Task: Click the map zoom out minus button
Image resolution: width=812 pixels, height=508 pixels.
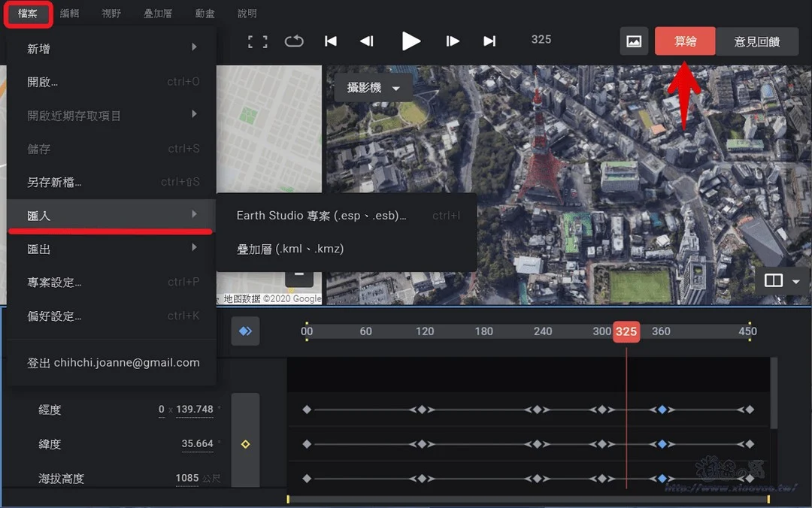Action: point(298,276)
